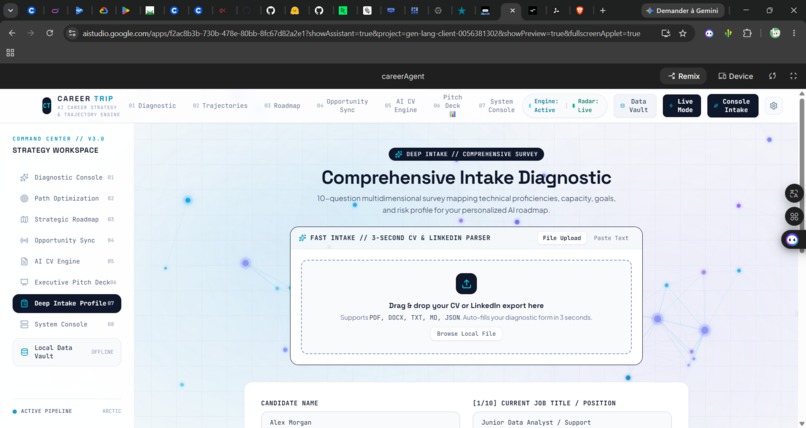
Task: Reload the page with refresh icon
Action: tap(49, 33)
